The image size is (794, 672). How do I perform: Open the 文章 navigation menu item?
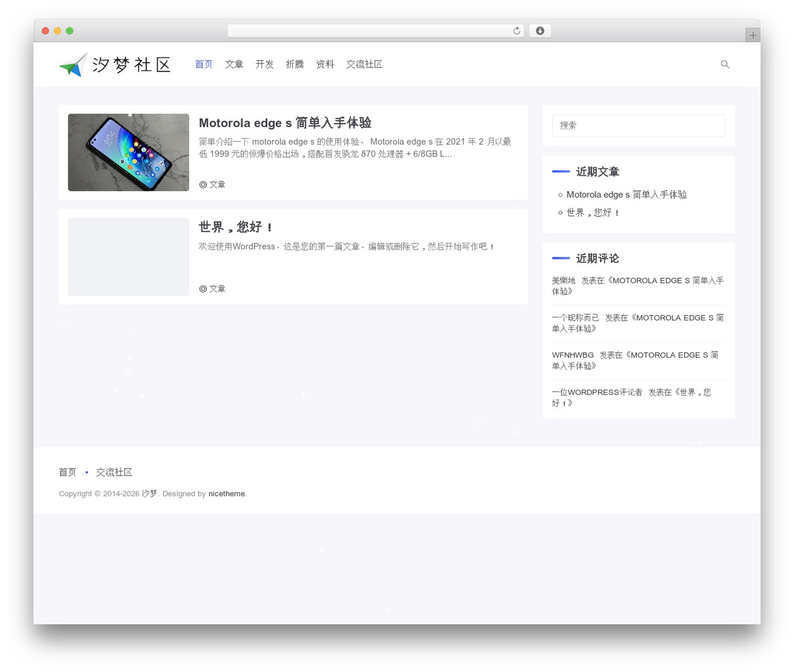(234, 64)
